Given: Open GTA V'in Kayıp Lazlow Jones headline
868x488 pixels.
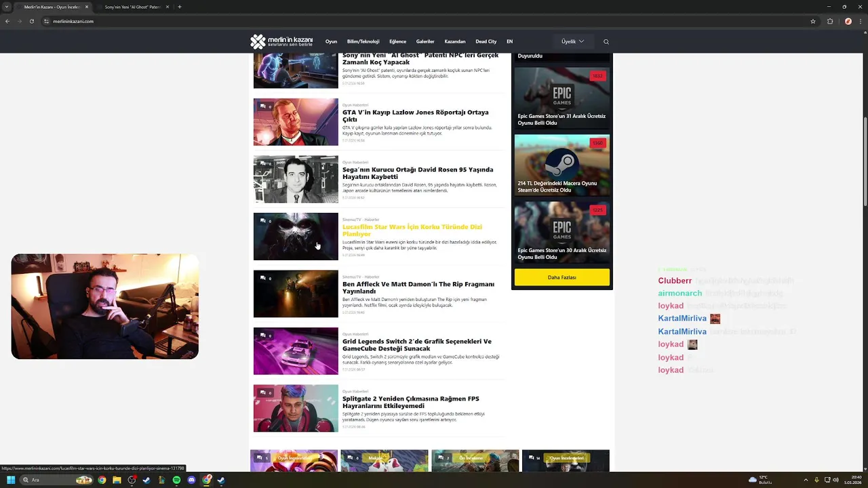Looking at the screenshot, I should pos(415,116).
